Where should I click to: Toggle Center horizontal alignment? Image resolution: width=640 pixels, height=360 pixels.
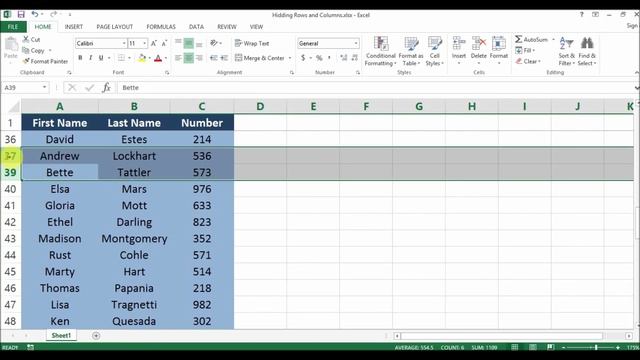point(189,58)
